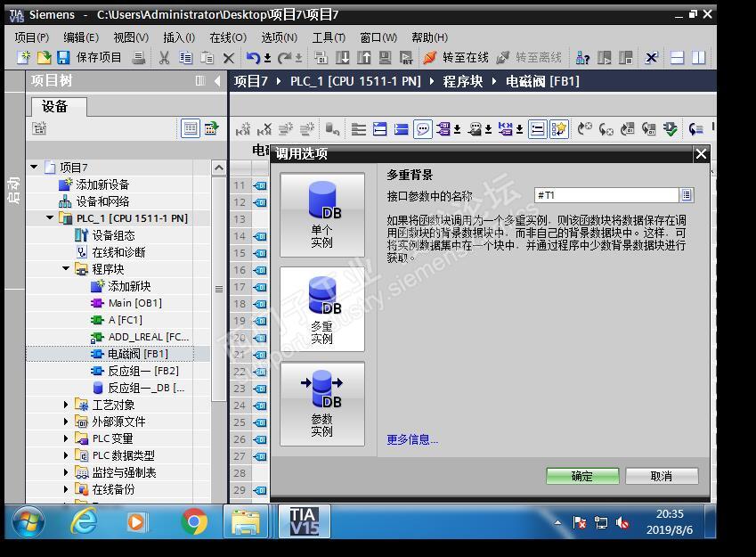
Task: Collapse the 项目7 root node
Action: coord(34,167)
